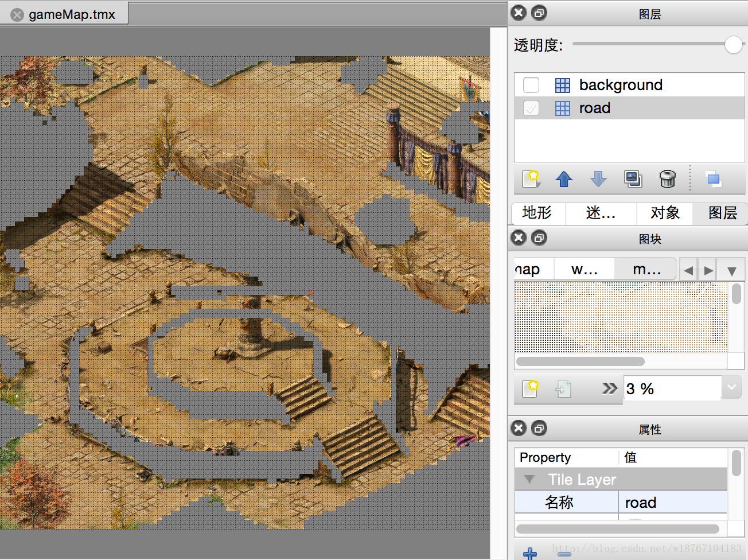Move layer up with blue arrow

[x=564, y=179]
